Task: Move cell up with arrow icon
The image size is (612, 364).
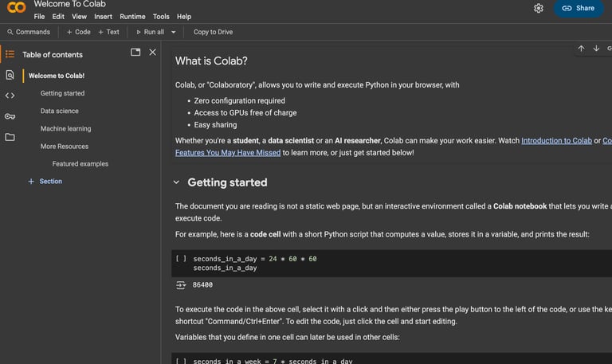Action: click(581, 49)
